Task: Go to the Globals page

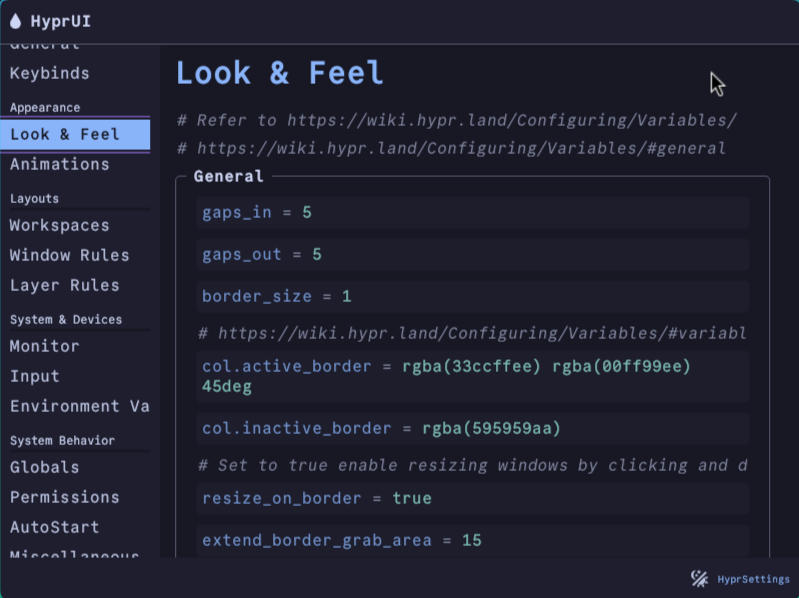Action: (x=44, y=467)
